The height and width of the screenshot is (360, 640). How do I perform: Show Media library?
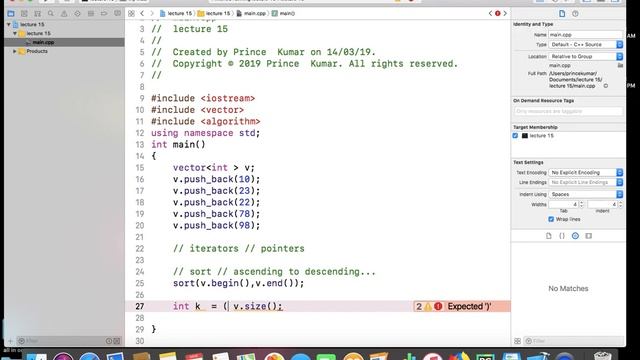coord(589,236)
